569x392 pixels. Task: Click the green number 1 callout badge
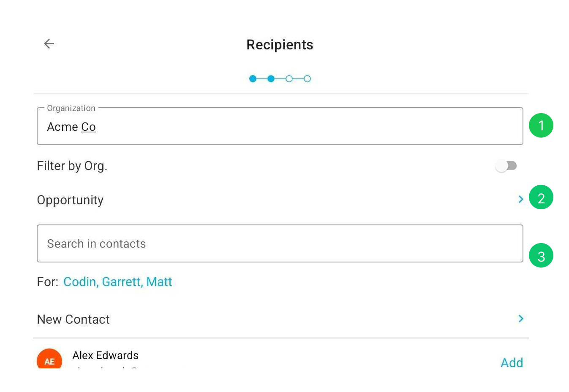[541, 125]
